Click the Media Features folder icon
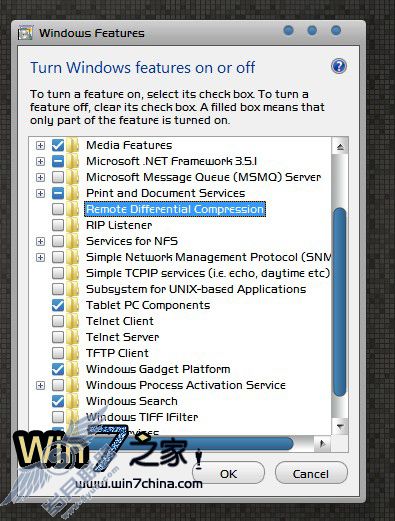The height and width of the screenshot is (521, 395). pos(72,145)
